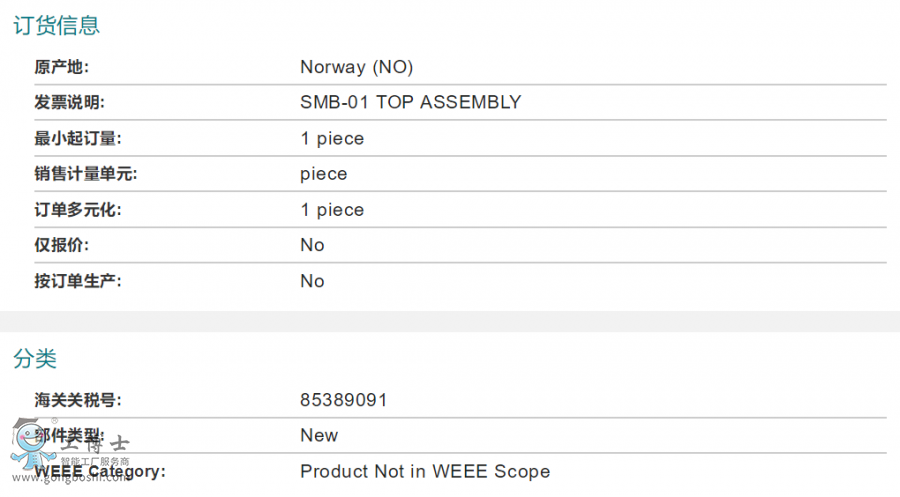This screenshot has height=497, width=900.
Task: Select the Norway (NO) origin value
Action: click(356, 67)
